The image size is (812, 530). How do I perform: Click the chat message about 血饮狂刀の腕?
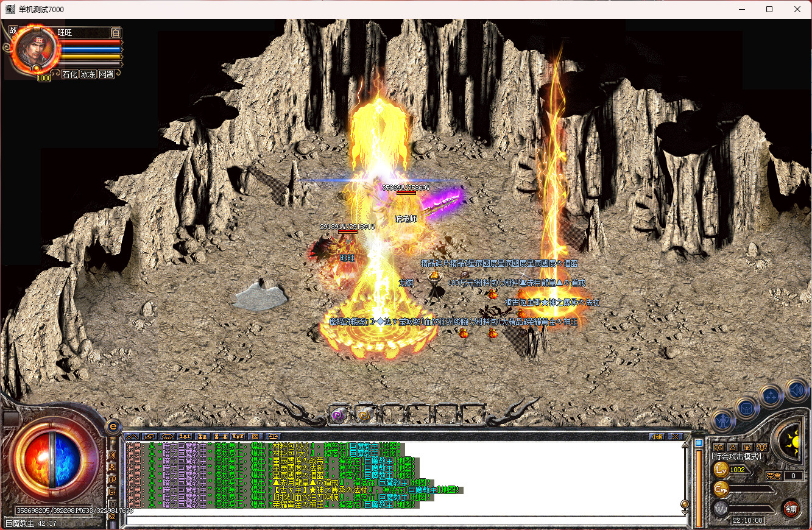tap(280, 496)
